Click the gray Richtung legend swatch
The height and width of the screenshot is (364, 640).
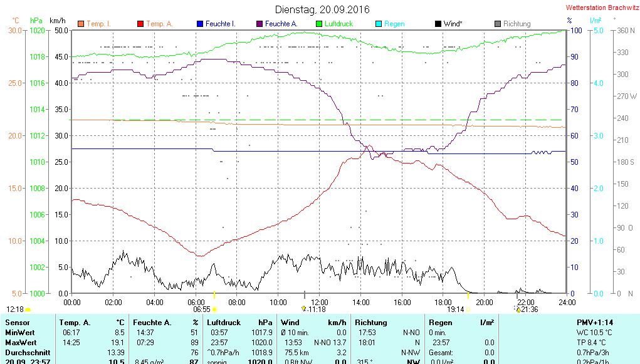pyautogui.click(x=497, y=24)
